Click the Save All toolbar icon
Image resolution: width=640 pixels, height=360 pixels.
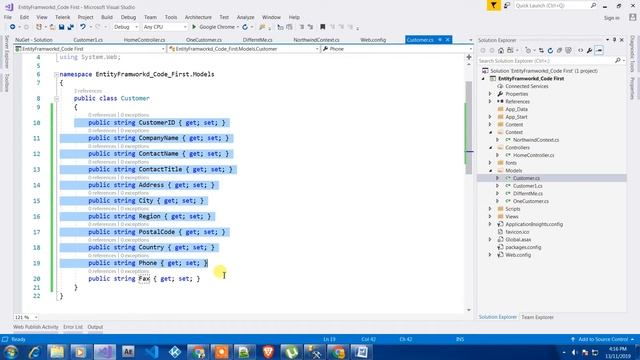point(71,27)
